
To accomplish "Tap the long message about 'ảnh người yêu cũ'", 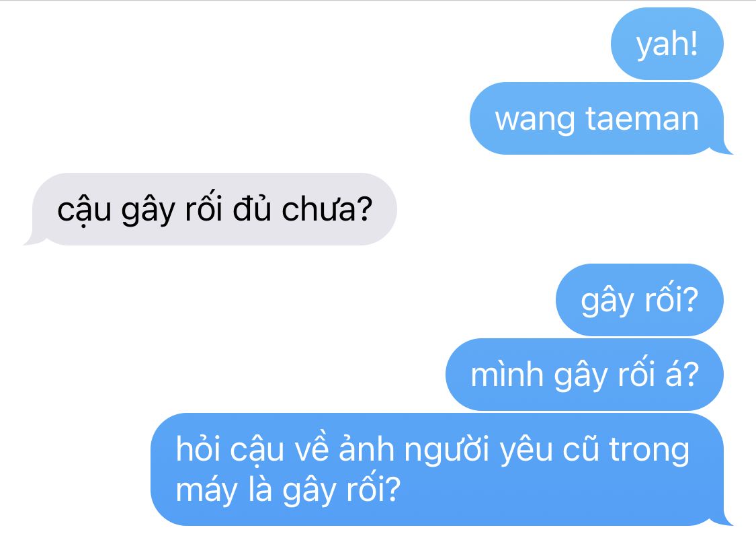I will coord(437,469).
